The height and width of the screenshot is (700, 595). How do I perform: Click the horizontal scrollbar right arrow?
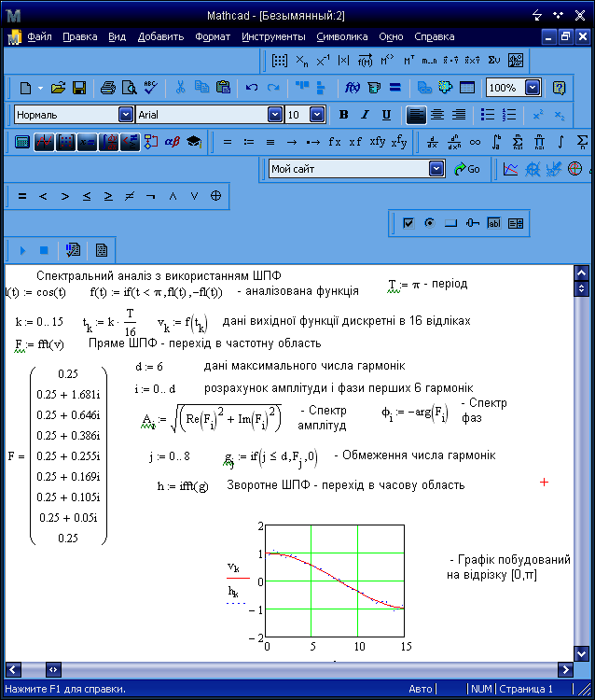pyautogui.click(x=565, y=669)
